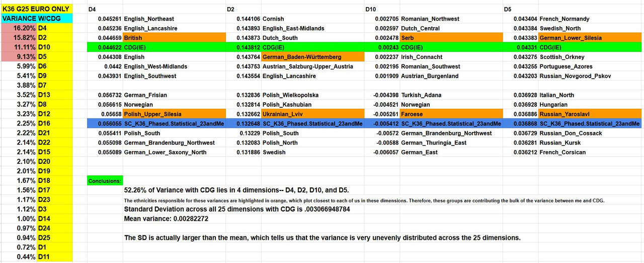Image resolution: width=644 pixels, height=263 pixels.
Task: Select the orange German_Lower_Silesia cell
Action: [x=591, y=38]
